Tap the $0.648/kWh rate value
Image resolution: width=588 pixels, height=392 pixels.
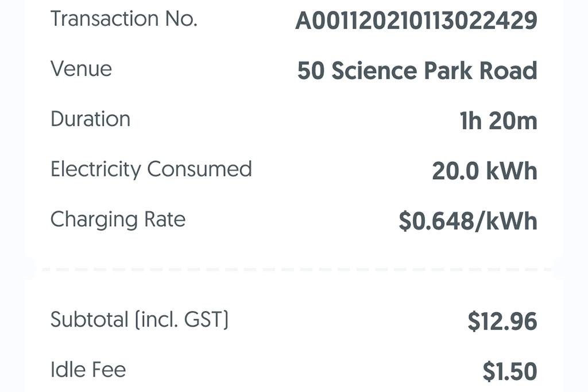[x=467, y=222]
